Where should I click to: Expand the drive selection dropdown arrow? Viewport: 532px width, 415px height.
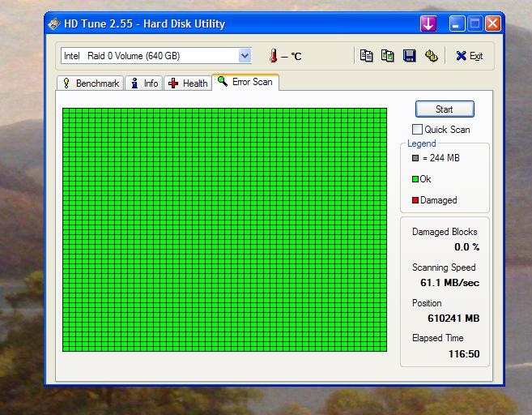pos(245,56)
